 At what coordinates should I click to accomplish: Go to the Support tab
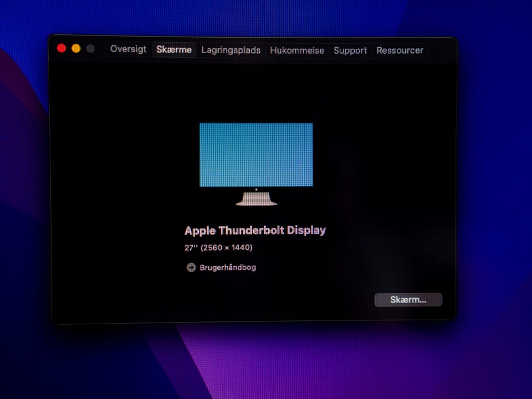350,50
